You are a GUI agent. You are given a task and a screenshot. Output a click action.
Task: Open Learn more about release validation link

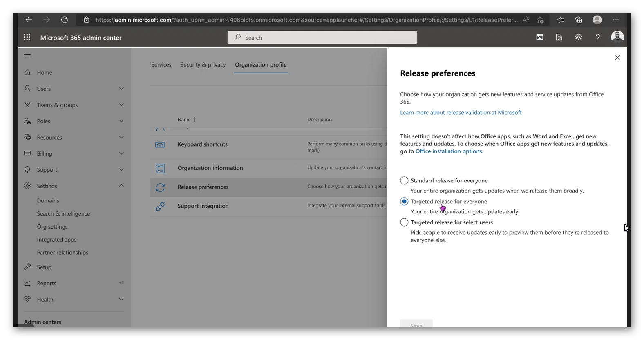pos(461,113)
